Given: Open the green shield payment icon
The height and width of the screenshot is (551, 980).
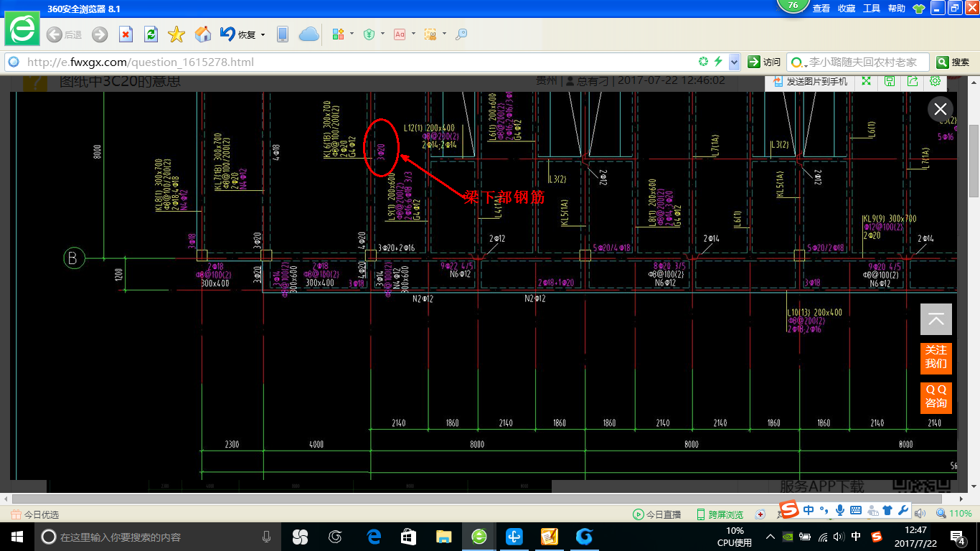Looking at the screenshot, I should (369, 34).
